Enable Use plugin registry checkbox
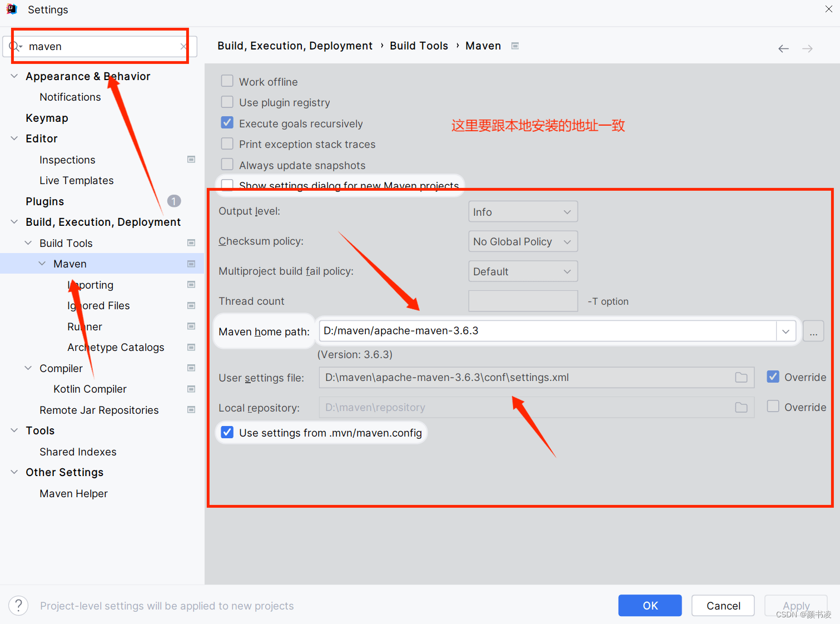This screenshot has width=840, height=624. 227,102
